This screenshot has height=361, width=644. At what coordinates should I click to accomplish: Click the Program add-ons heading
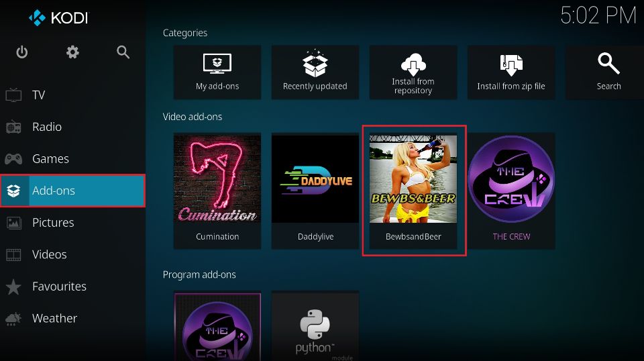tap(199, 274)
